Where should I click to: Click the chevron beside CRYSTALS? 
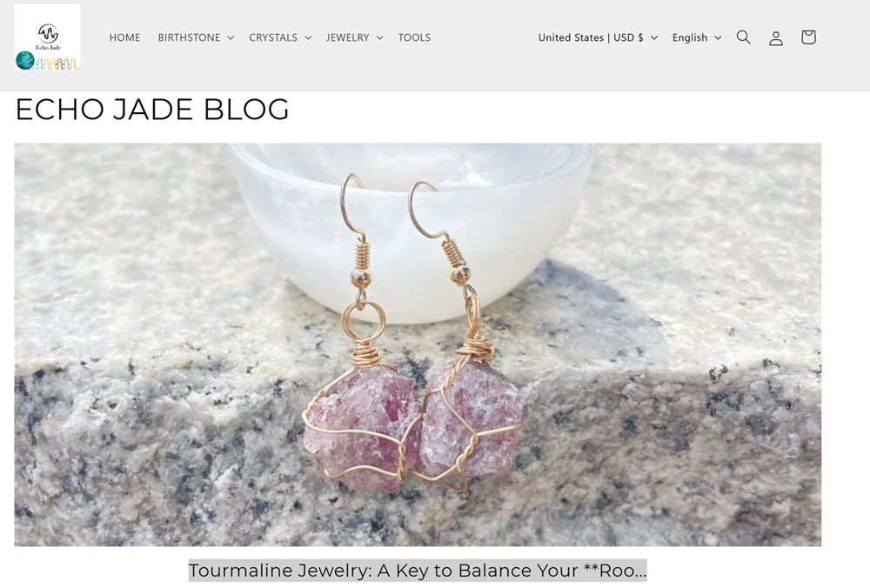pos(308,37)
